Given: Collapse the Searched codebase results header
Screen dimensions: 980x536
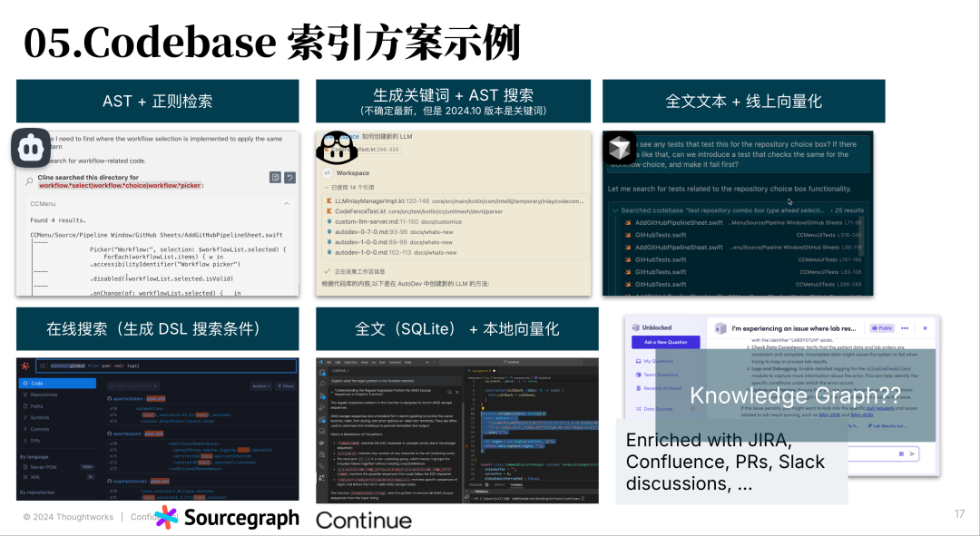Looking at the screenshot, I should click(615, 210).
